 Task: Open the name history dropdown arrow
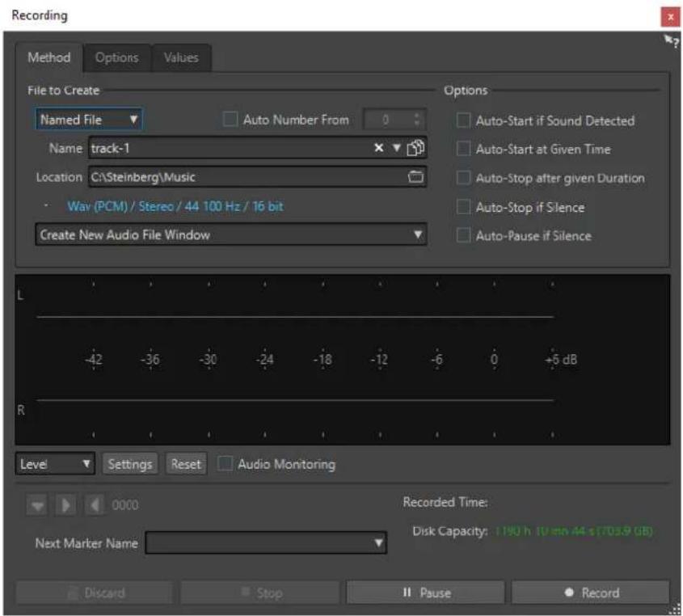[x=396, y=148]
